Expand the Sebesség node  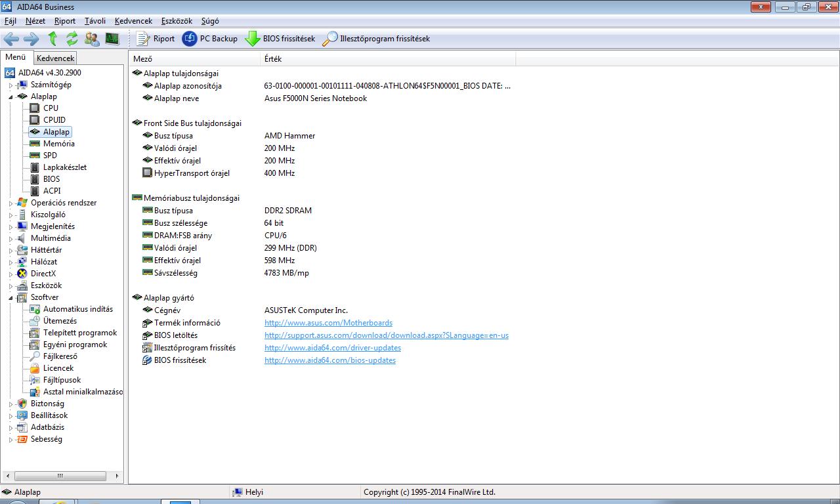(10, 439)
